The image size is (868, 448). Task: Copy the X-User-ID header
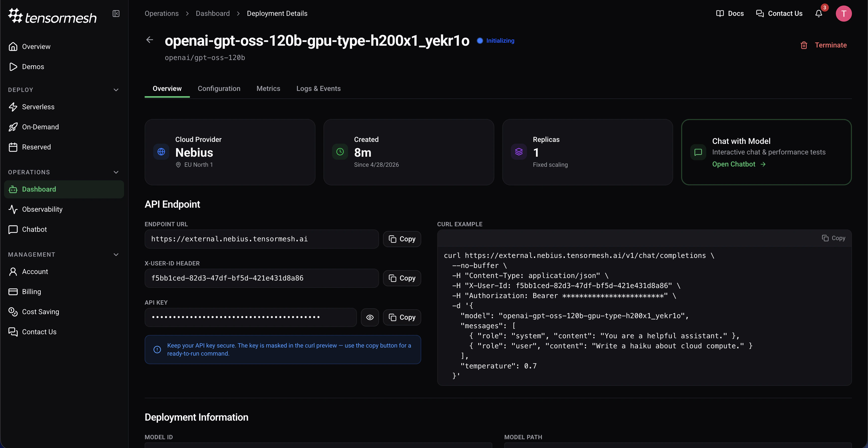click(x=402, y=278)
